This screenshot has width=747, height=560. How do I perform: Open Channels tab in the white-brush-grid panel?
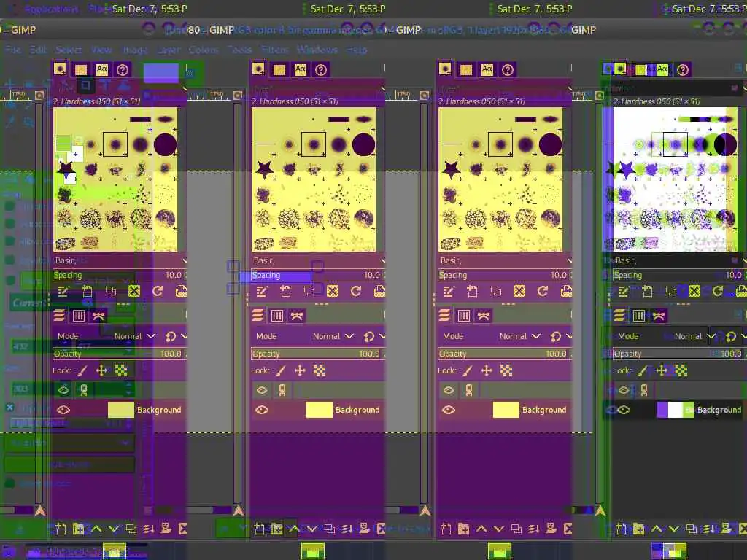(x=639, y=315)
